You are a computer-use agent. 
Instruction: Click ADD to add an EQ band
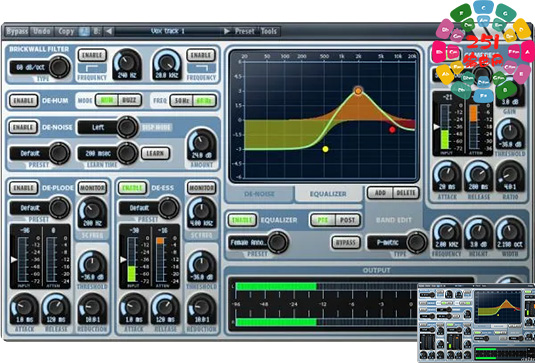tap(380, 193)
